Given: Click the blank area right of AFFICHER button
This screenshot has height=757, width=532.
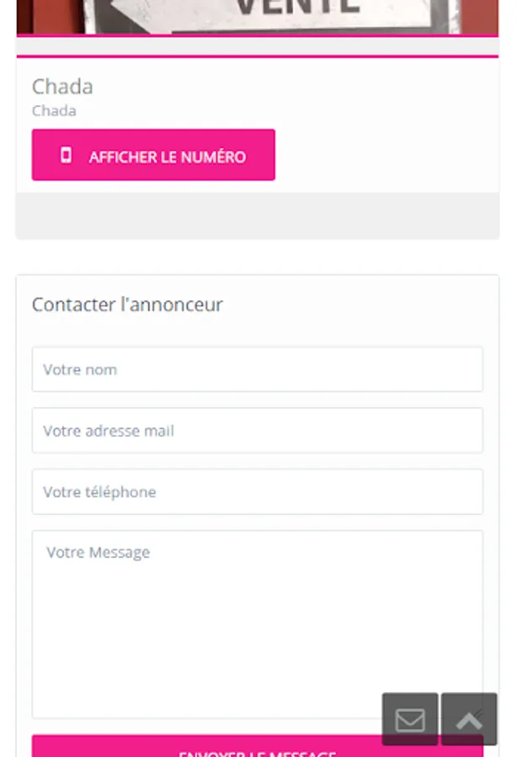Looking at the screenshot, I should [387, 156].
